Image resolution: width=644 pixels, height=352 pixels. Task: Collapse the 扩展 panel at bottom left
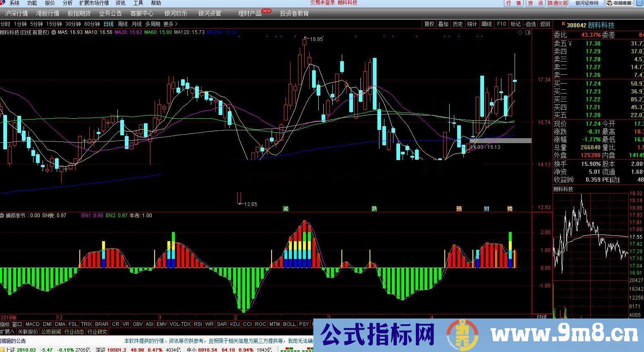pyautogui.click(x=7, y=332)
